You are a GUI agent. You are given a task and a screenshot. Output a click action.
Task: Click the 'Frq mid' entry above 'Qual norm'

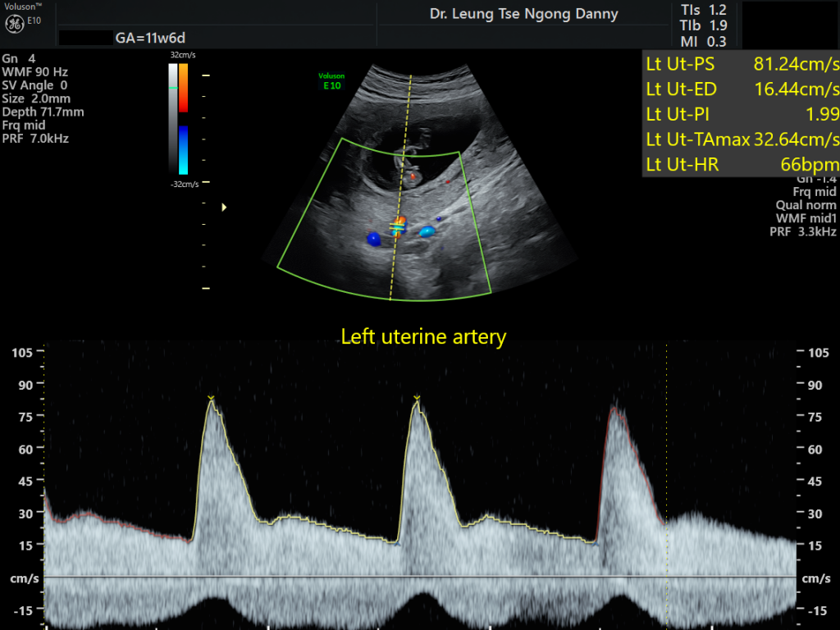(x=815, y=192)
